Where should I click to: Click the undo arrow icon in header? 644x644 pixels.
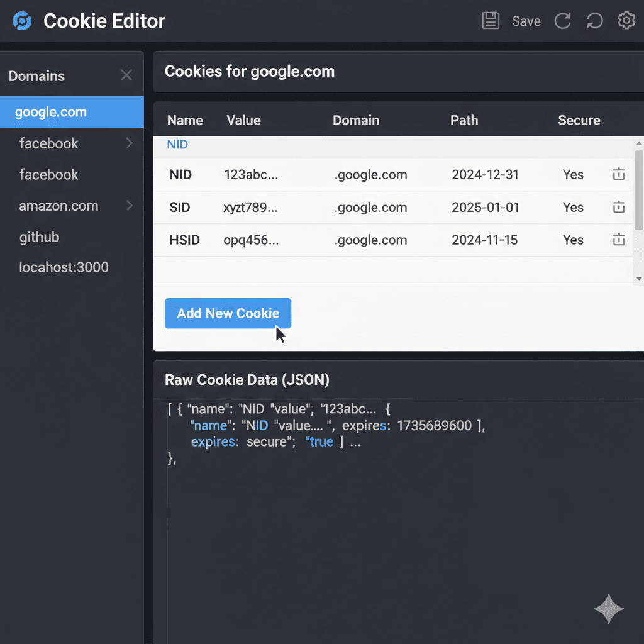coord(594,21)
